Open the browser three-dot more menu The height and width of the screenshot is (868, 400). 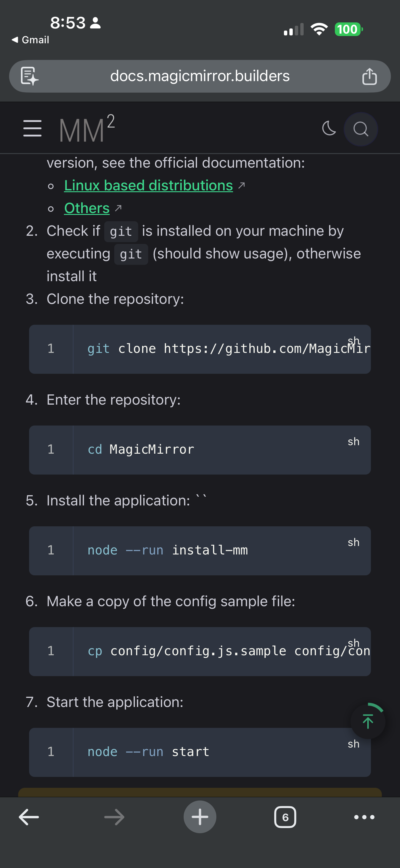pos(364,817)
